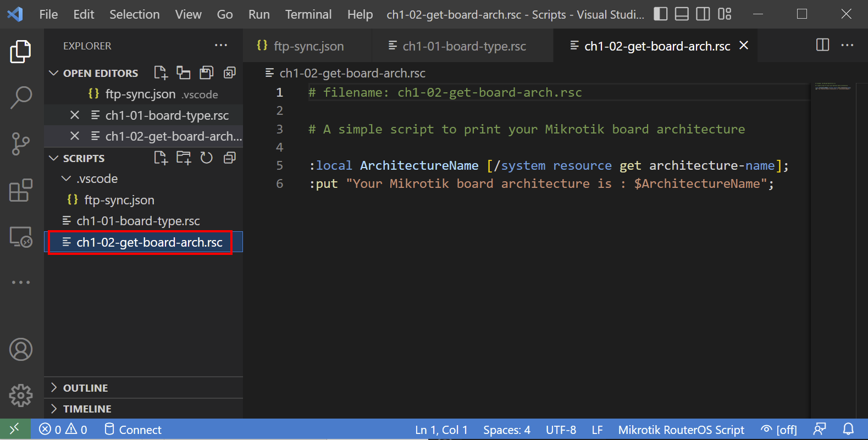Open the Source Control view
Image resolution: width=868 pixels, height=440 pixels.
tap(21, 144)
